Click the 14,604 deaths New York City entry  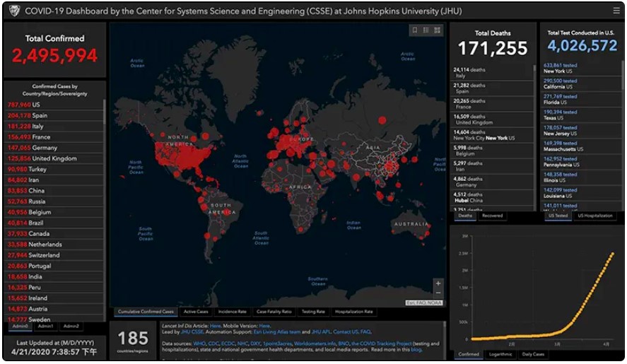pos(492,135)
